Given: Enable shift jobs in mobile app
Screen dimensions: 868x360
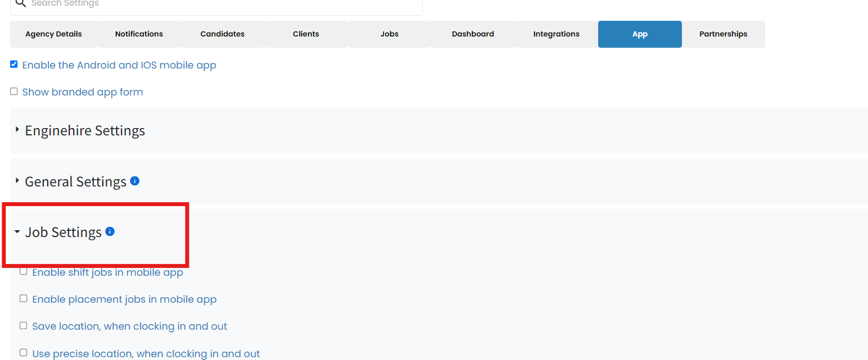Looking at the screenshot, I should tap(24, 272).
